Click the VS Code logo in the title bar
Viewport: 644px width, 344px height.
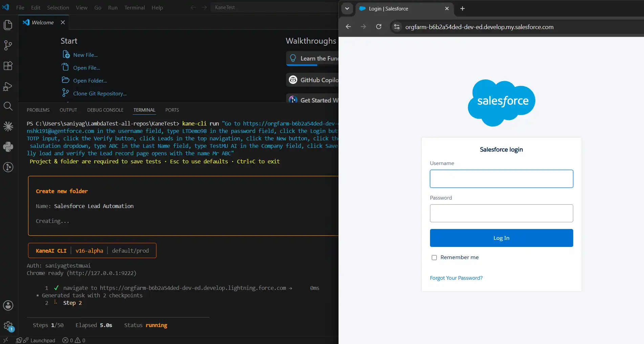(6, 7)
